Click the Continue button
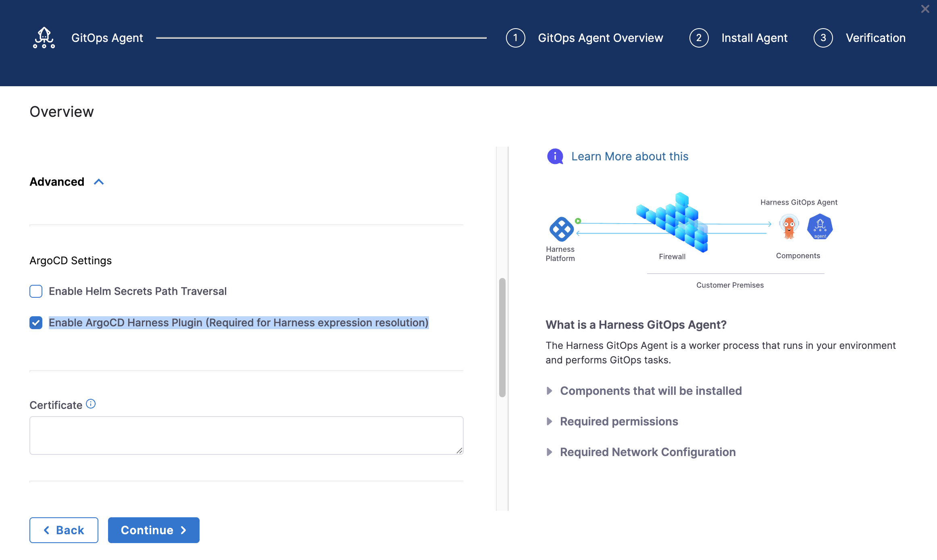 click(x=153, y=530)
